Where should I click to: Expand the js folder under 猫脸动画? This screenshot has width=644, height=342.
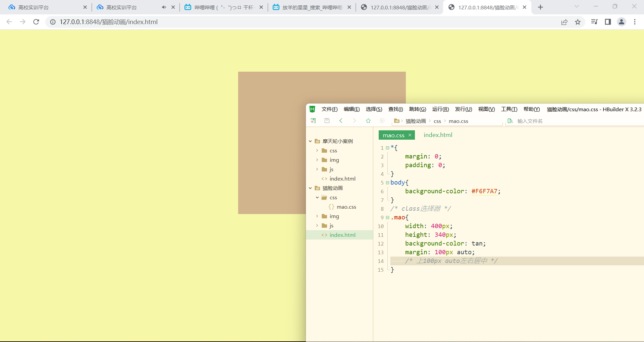[317, 226]
